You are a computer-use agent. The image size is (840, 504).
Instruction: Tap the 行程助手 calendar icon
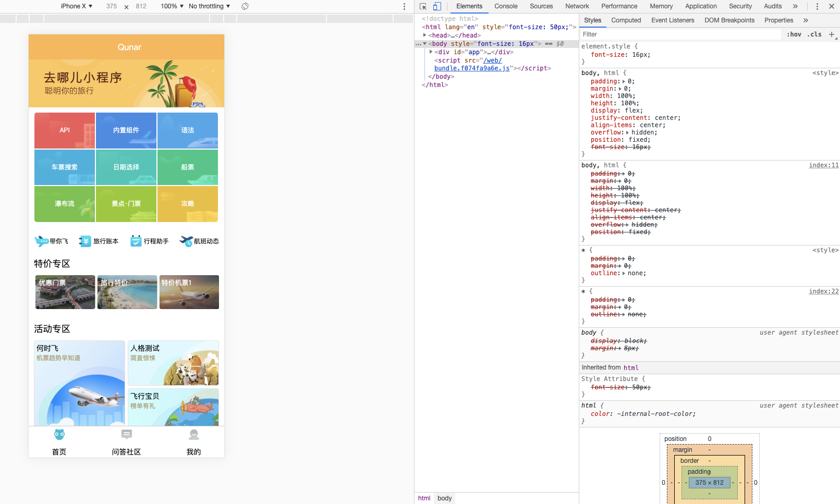pyautogui.click(x=136, y=241)
